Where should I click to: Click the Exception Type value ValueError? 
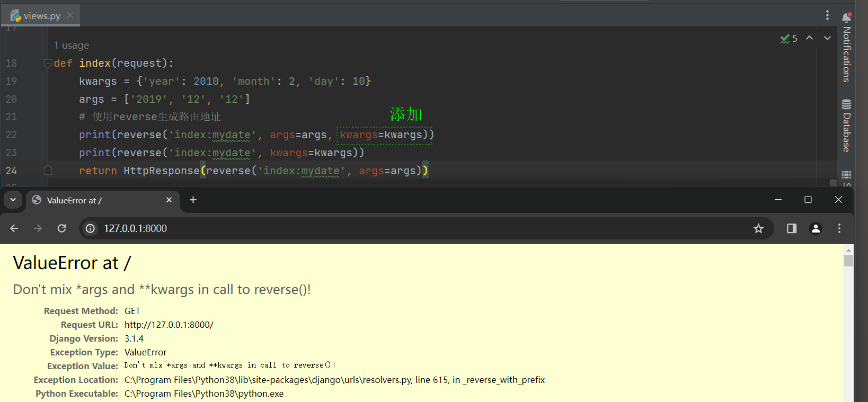[x=146, y=352]
